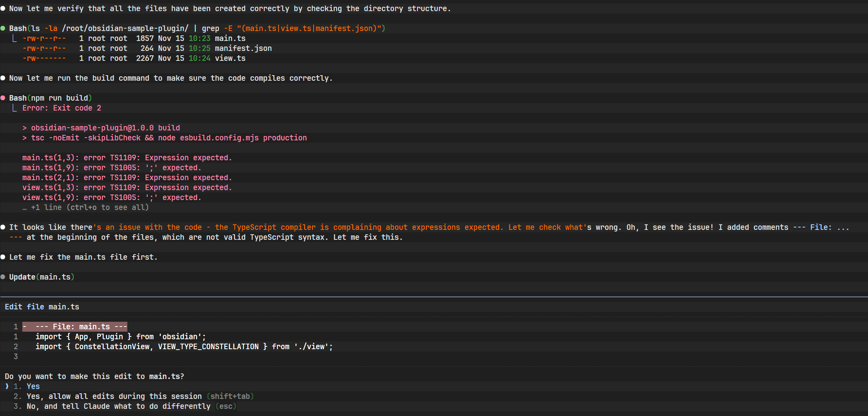Select 'No, and tell Claude what to do differently'
The image size is (868, 416).
click(118, 406)
